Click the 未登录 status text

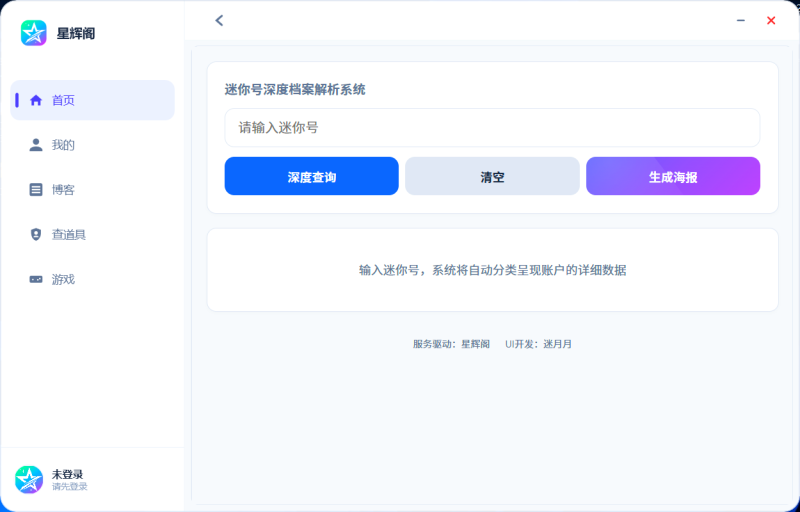67,474
